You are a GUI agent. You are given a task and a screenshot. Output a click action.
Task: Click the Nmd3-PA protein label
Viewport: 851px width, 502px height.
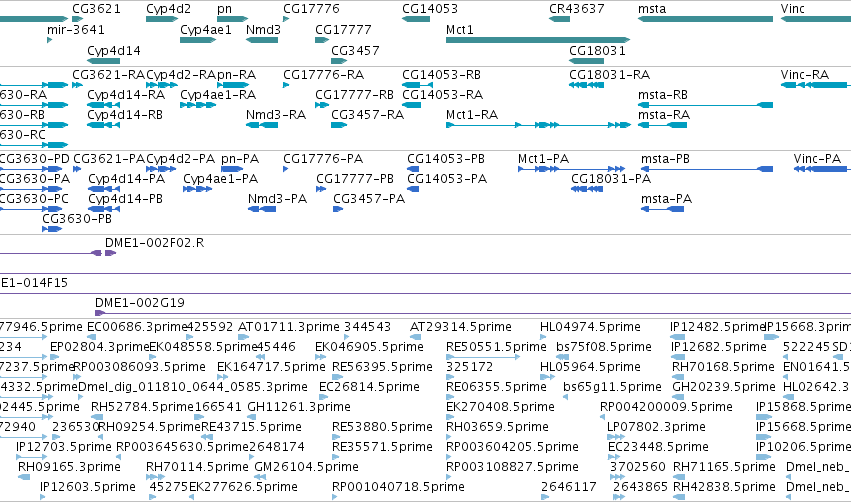click(277, 199)
